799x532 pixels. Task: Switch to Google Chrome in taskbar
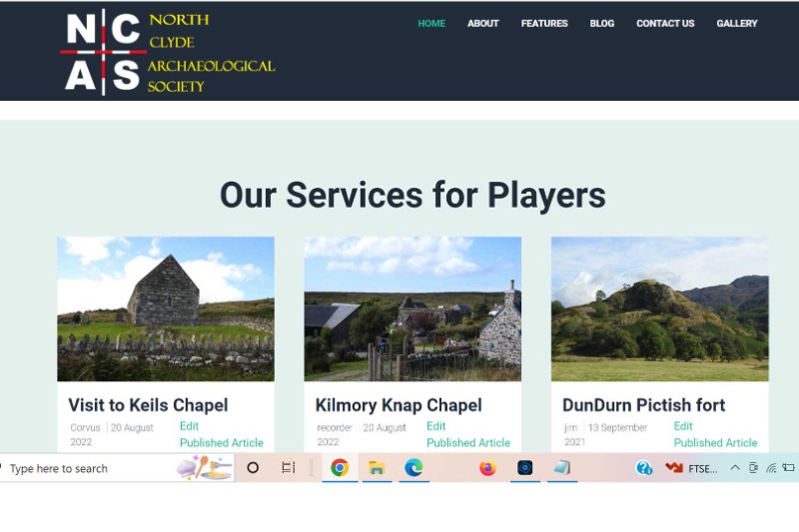340,467
